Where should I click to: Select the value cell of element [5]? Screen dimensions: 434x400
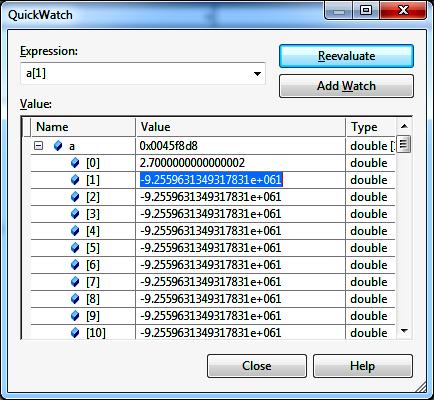240,248
